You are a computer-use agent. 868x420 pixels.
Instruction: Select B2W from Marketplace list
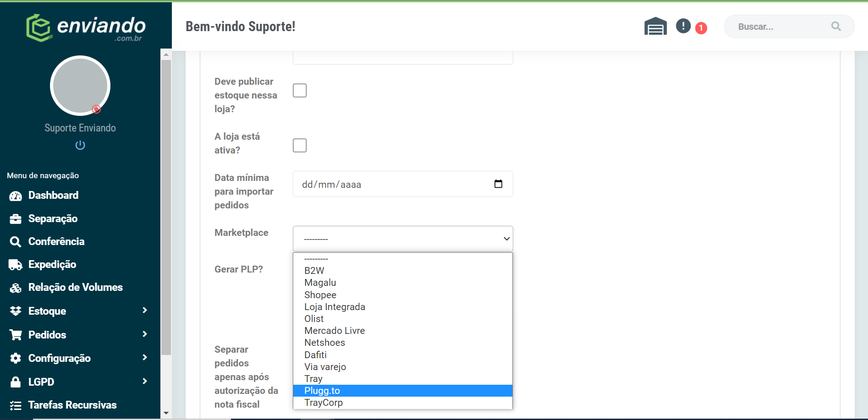(403, 271)
